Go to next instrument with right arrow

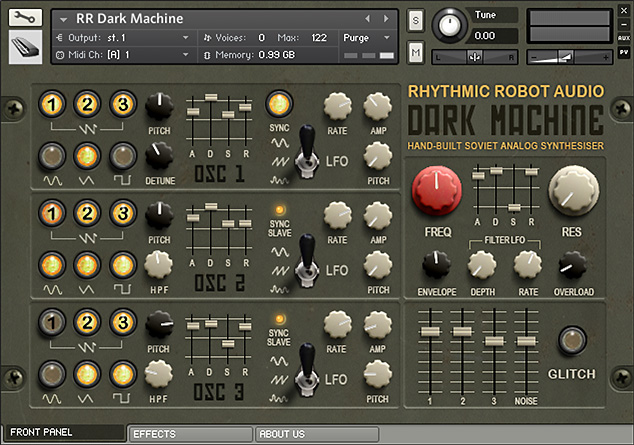click(386, 19)
